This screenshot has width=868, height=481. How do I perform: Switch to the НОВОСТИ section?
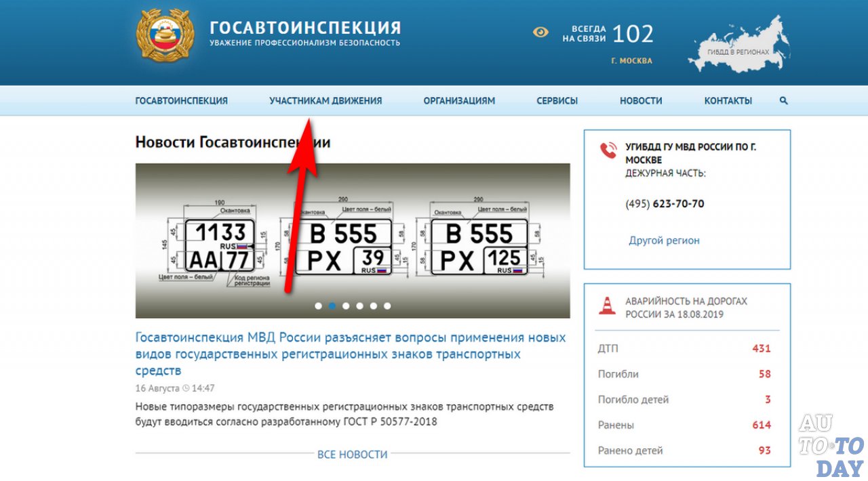(640, 100)
